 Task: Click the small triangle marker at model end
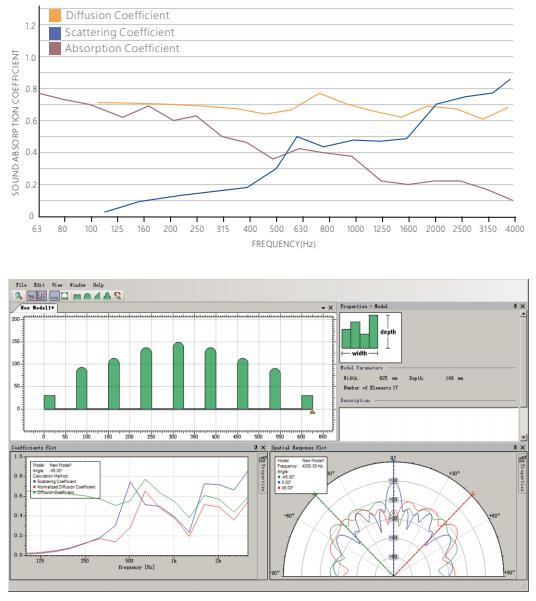(312, 412)
